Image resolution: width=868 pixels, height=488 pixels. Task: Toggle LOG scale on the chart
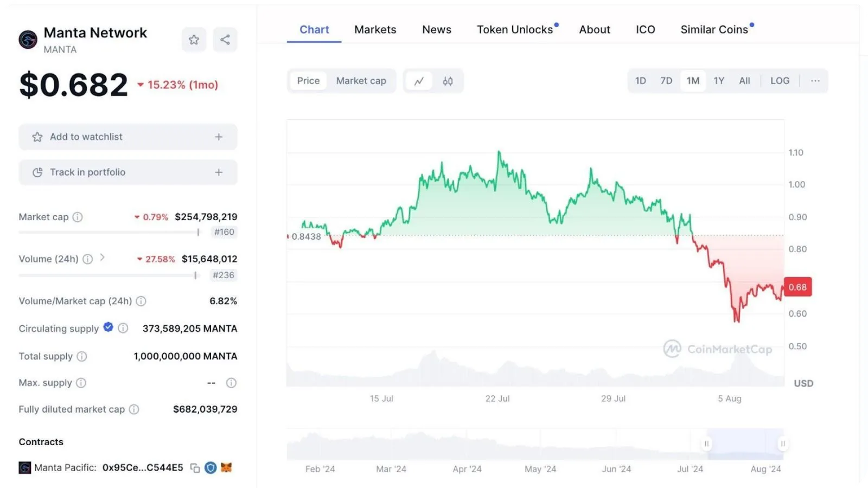780,81
